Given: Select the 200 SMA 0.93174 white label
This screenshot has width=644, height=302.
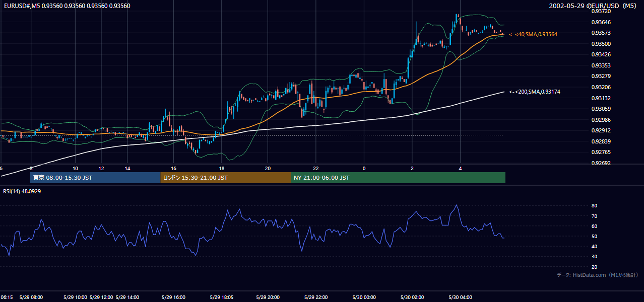Looking at the screenshot, I should click(535, 92).
